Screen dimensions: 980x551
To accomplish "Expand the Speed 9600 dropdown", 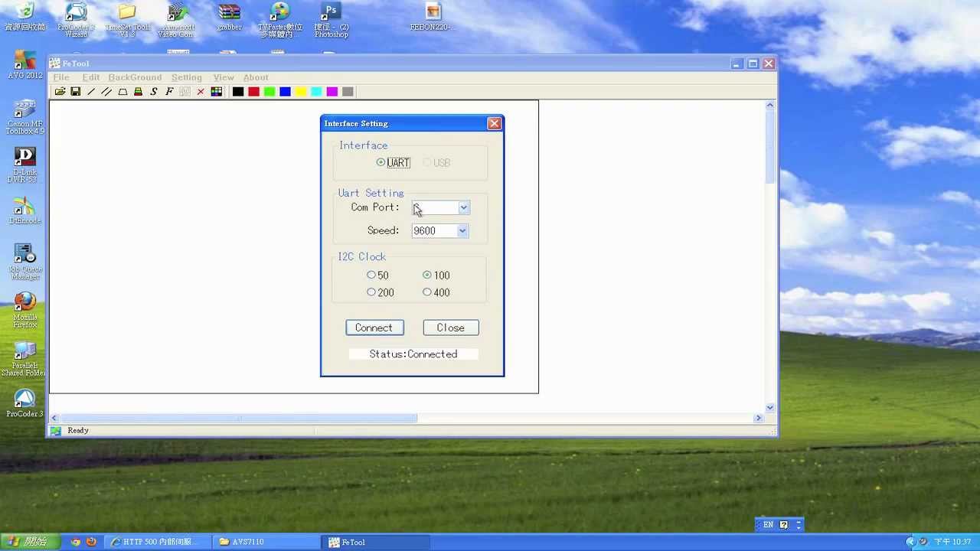I will (x=462, y=230).
